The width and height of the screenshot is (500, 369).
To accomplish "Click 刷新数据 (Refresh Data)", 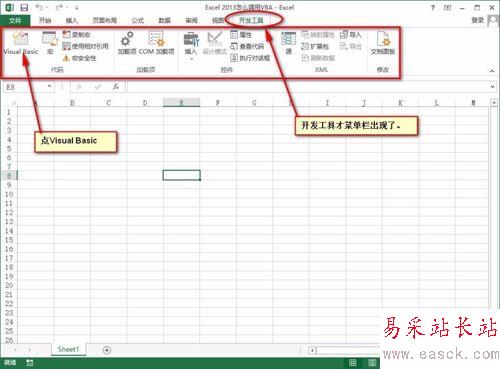I will (x=318, y=58).
